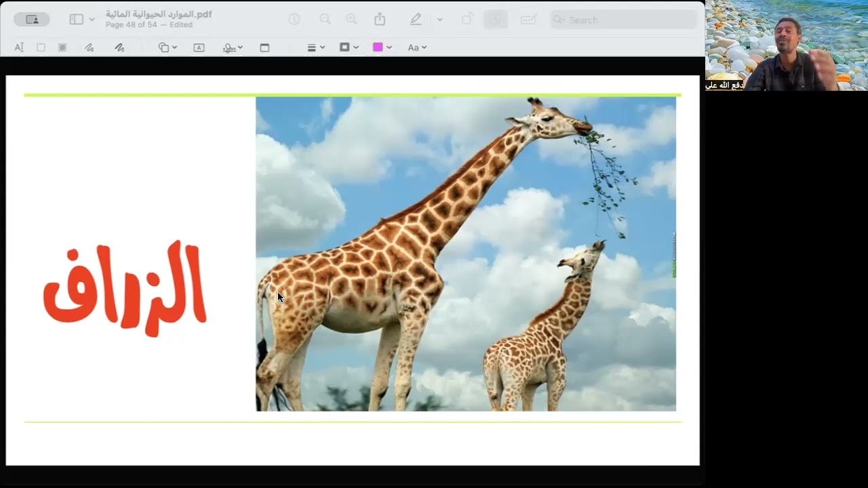Viewport: 868px width, 488px height.
Task: Open the Border Color menu
Action: click(x=349, y=47)
